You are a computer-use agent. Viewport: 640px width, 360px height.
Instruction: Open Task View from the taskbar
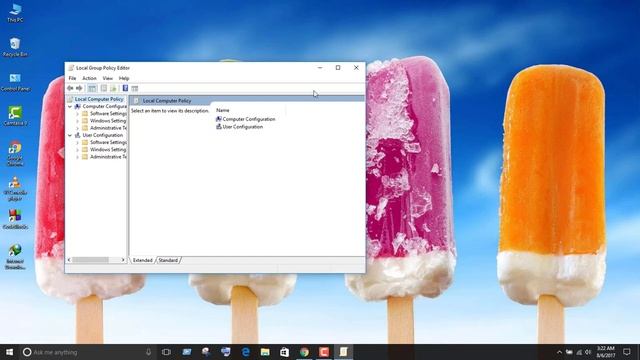point(166,352)
